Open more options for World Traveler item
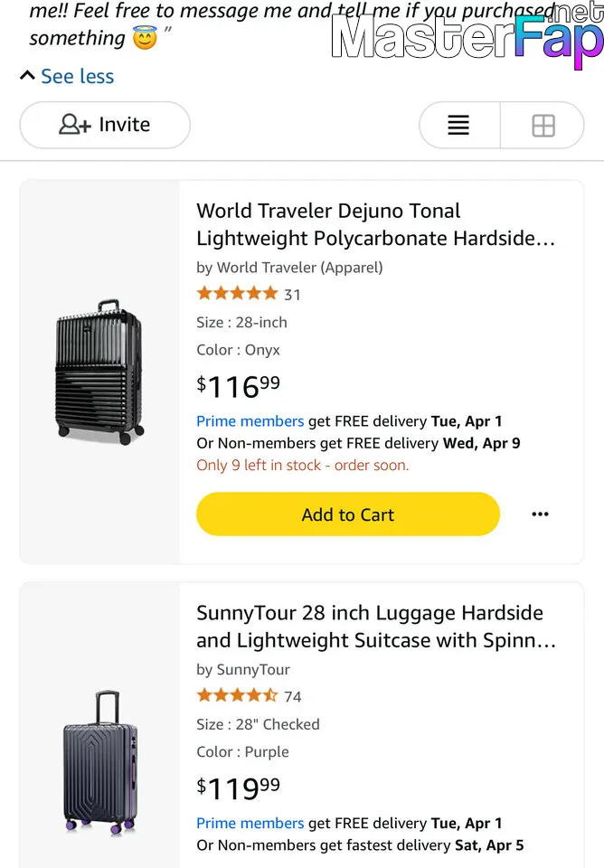 pos(540,514)
